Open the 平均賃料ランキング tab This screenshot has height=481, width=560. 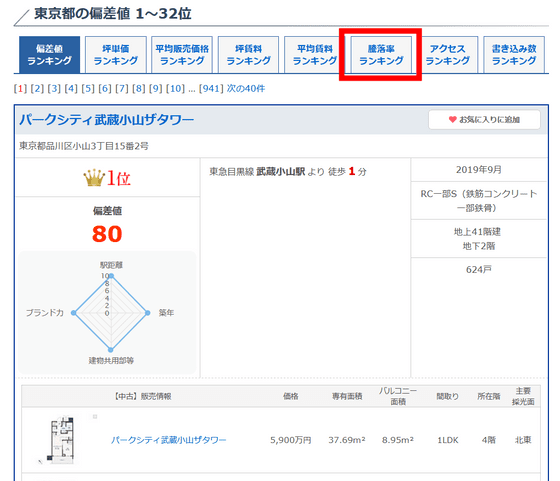pos(315,55)
